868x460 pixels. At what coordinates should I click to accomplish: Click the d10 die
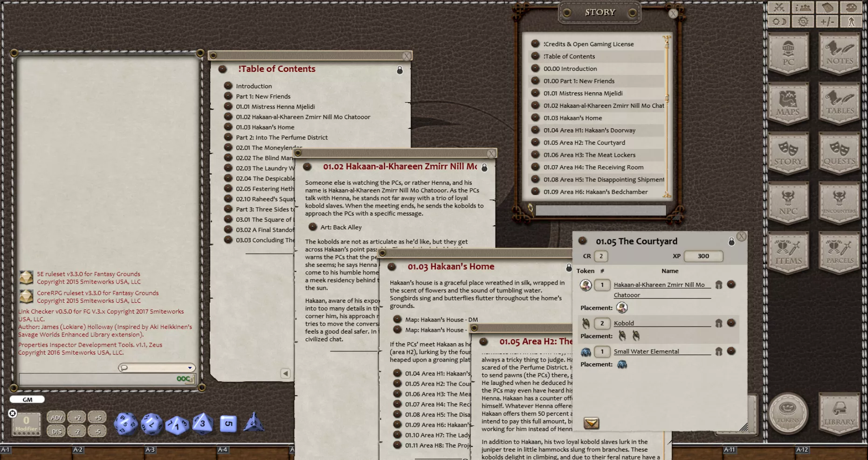click(177, 424)
